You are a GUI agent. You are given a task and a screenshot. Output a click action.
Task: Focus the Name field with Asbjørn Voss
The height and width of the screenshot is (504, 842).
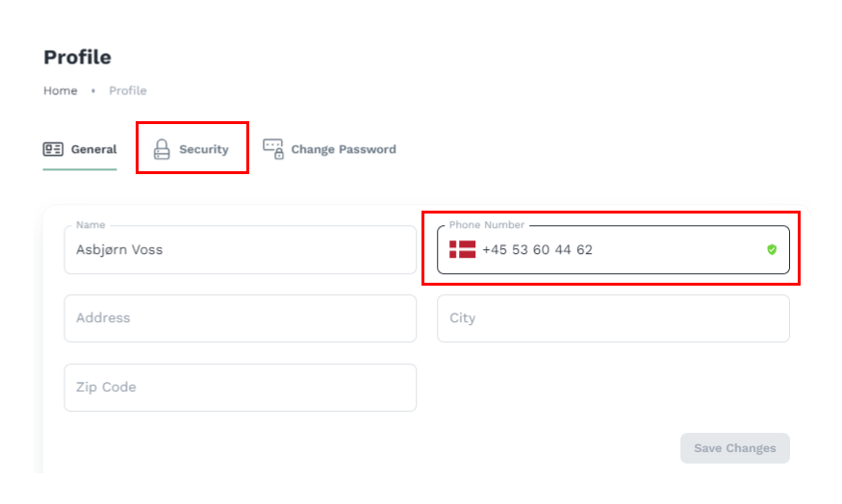click(241, 250)
